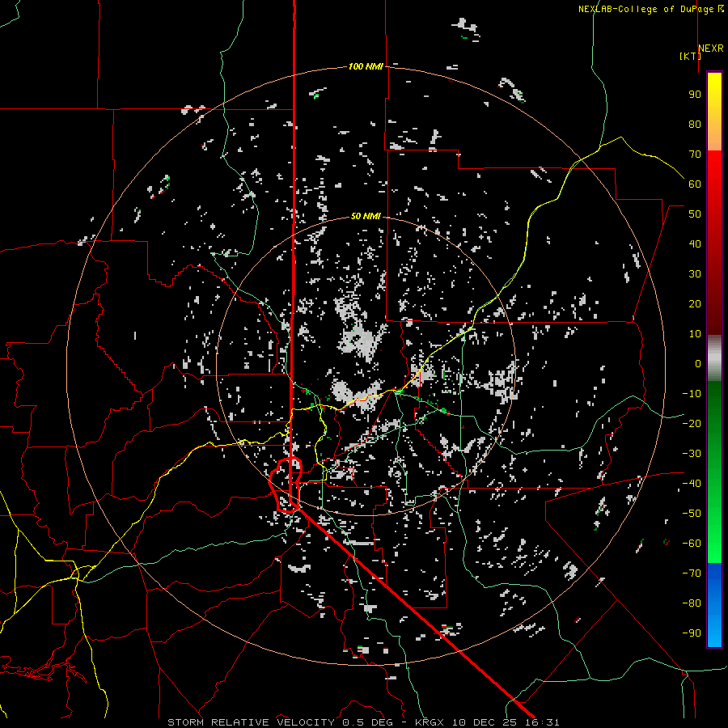Viewport: 728px width, 728px height.
Task: Click the 40 value on velocity scale
Action: coord(695,244)
